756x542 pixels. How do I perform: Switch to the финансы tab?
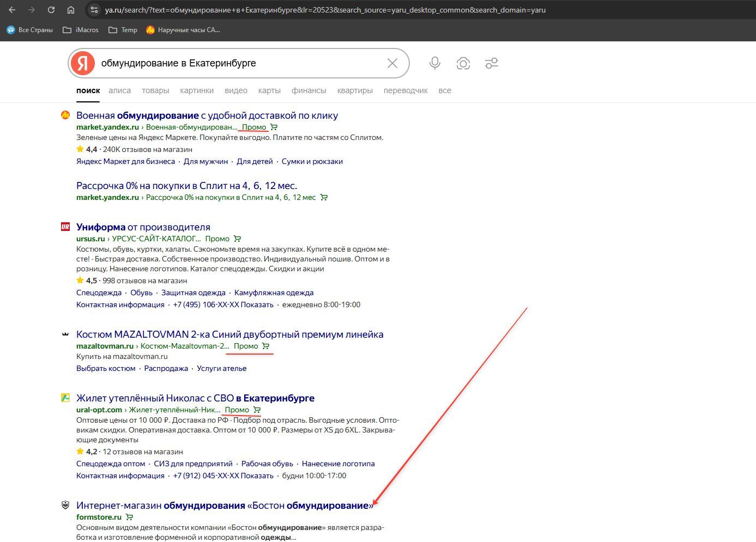pos(309,90)
